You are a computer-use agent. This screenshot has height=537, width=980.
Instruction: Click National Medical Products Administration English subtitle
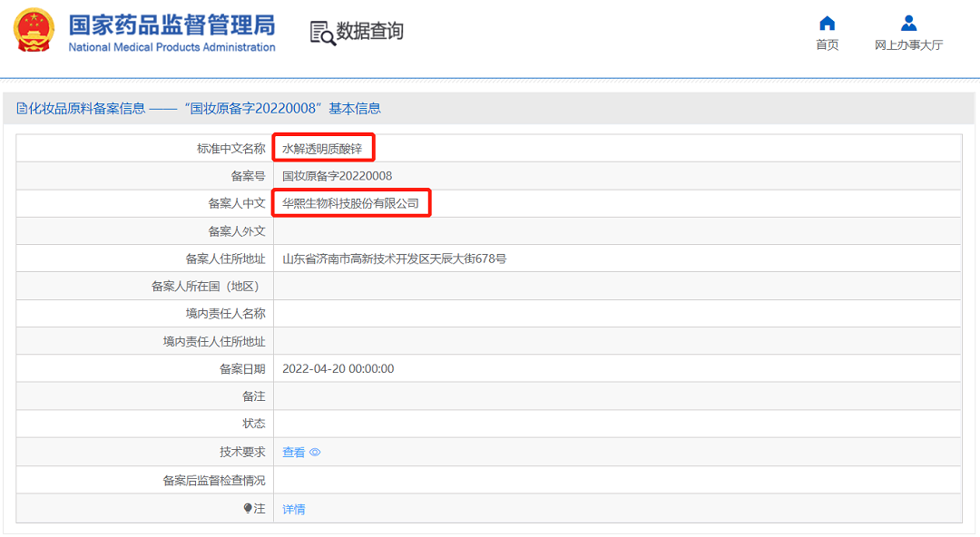point(171,47)
